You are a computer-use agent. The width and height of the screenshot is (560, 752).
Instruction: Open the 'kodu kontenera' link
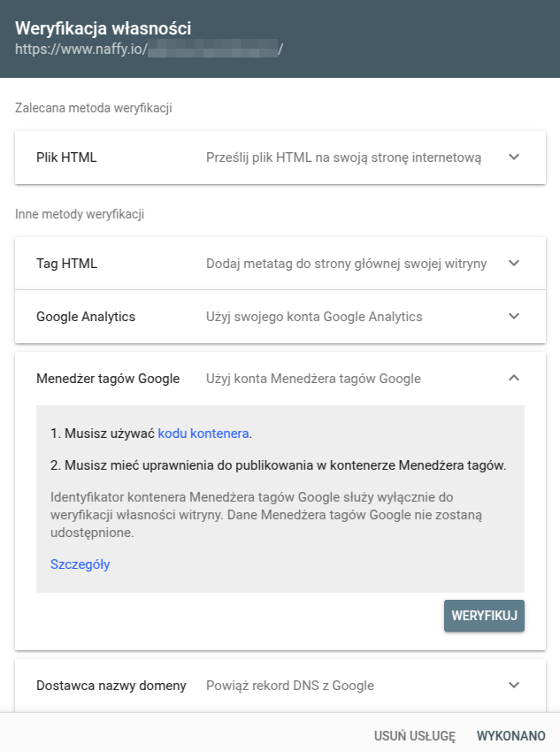point(203,434)
